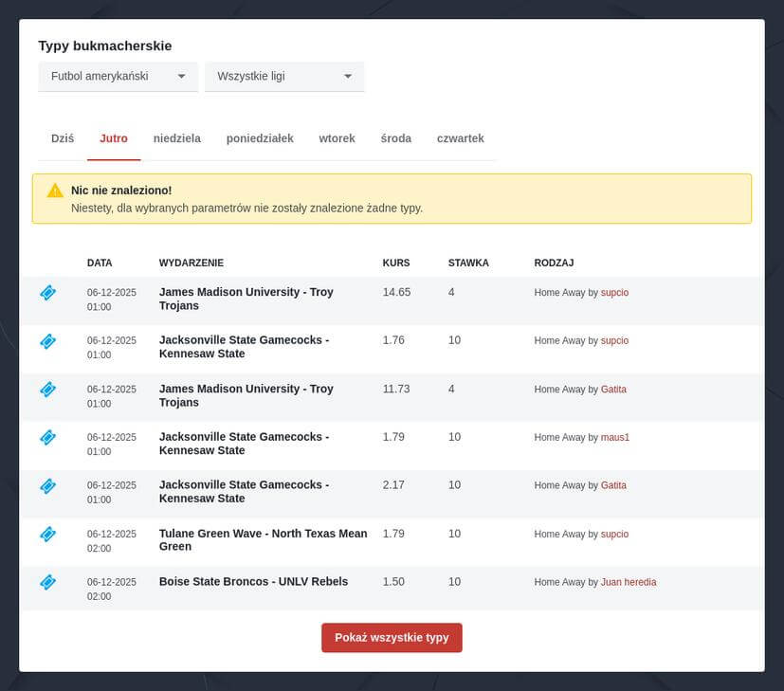Open the Futbol amerykański sport dropdown
The image size is (784, 691).
click(118, 77)
